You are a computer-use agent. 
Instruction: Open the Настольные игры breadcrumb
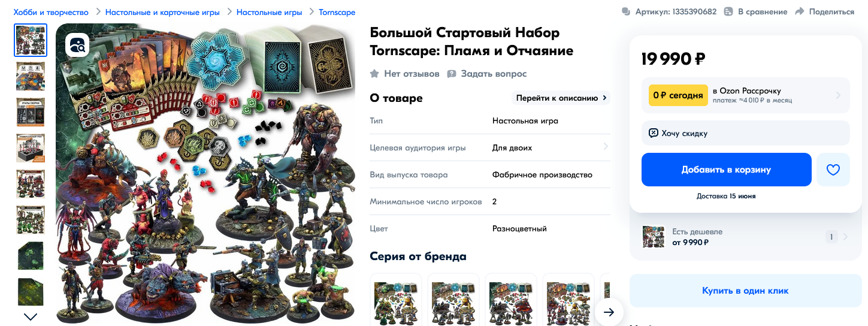pyautogui.click(x=269, y=12)
